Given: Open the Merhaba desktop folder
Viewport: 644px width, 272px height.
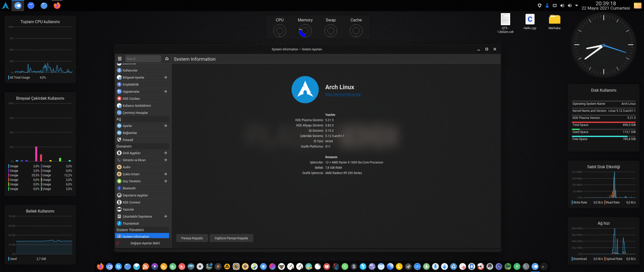Looking at the screenshot, I should pos(554,22).
